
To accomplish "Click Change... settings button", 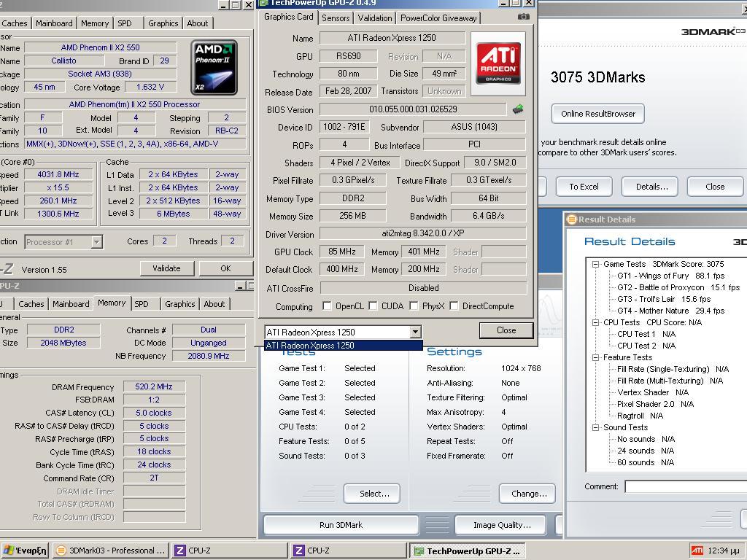I will (x=527, y=494).
